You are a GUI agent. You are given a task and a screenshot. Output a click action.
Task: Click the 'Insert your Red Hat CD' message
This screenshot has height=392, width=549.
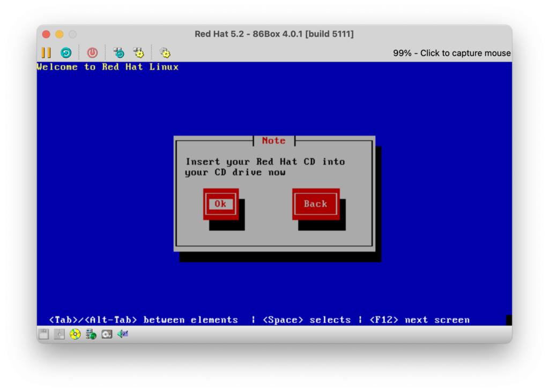coord(265,167)
